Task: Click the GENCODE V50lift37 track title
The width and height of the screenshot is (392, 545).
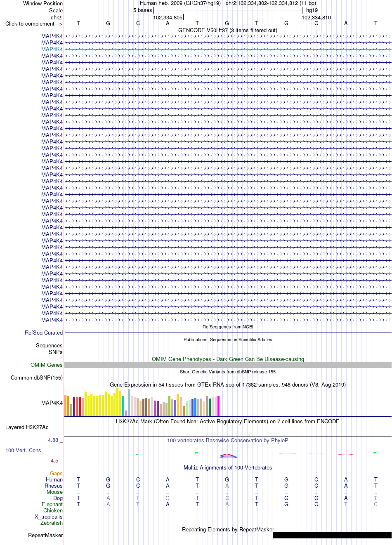Action: (228, 30)
